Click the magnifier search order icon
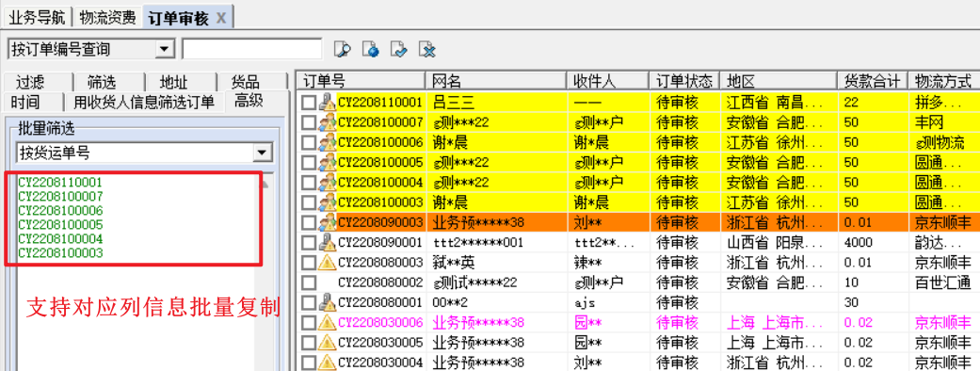980x371 pixels. point(343,49)
